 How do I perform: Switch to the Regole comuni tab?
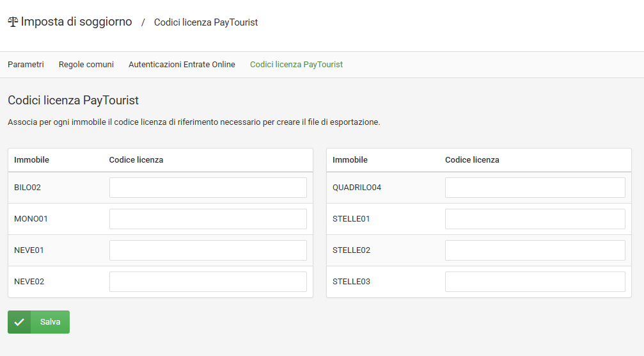pos(86,65)
